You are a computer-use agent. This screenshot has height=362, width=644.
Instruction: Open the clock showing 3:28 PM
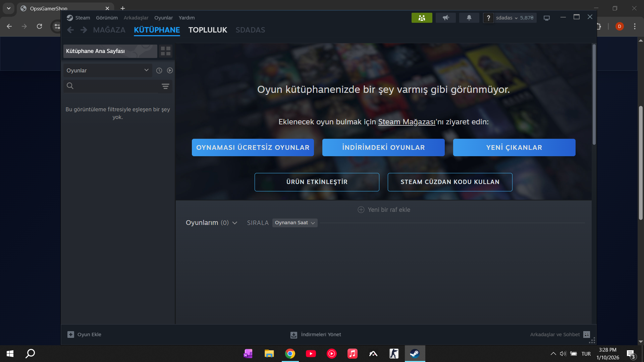608,354
